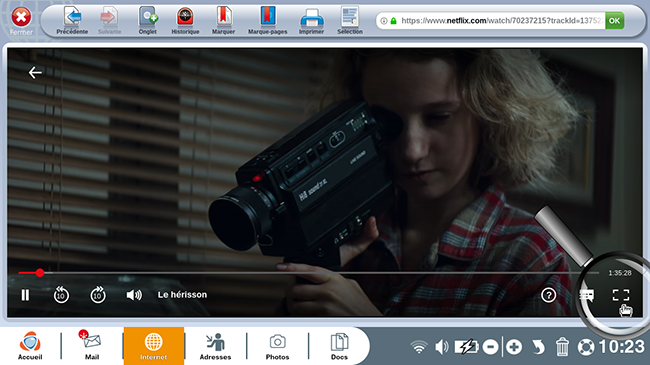Skip forward 10 seconds
650x365 pixels.
98,295
